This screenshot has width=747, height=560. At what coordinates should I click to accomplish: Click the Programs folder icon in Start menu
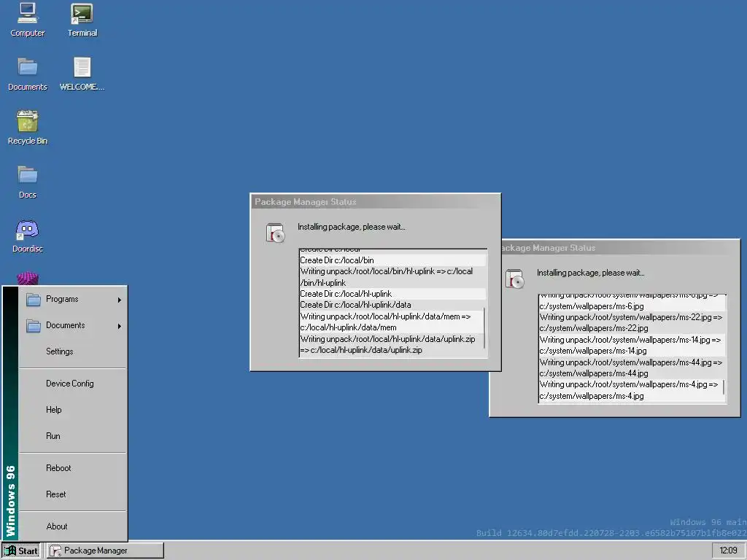click(x=34, y=300)
